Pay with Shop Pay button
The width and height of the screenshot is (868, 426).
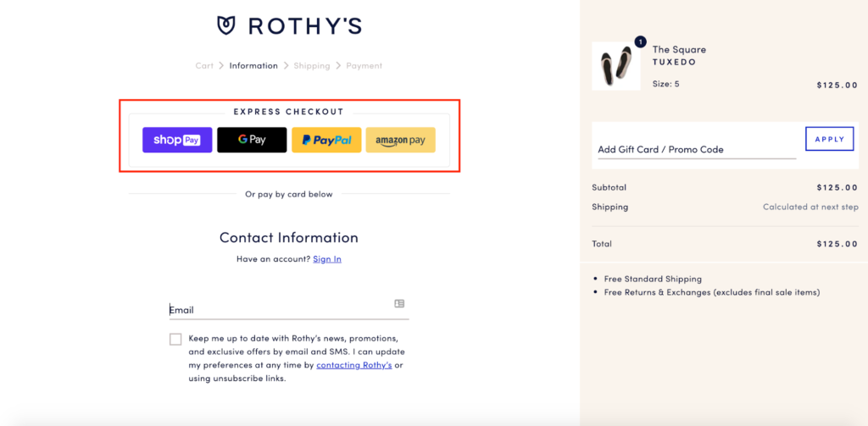click(x=177, y=140)
